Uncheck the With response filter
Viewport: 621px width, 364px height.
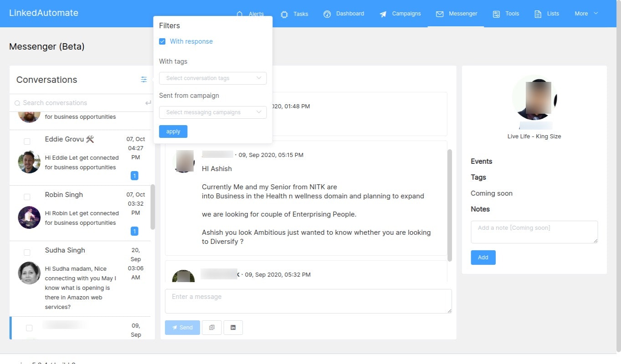pos(162,41)
